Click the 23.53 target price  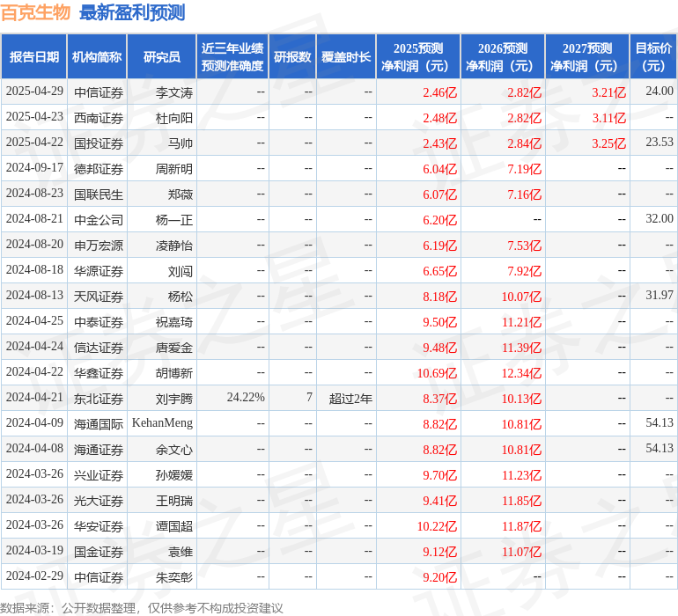click(x=660, y=142)
